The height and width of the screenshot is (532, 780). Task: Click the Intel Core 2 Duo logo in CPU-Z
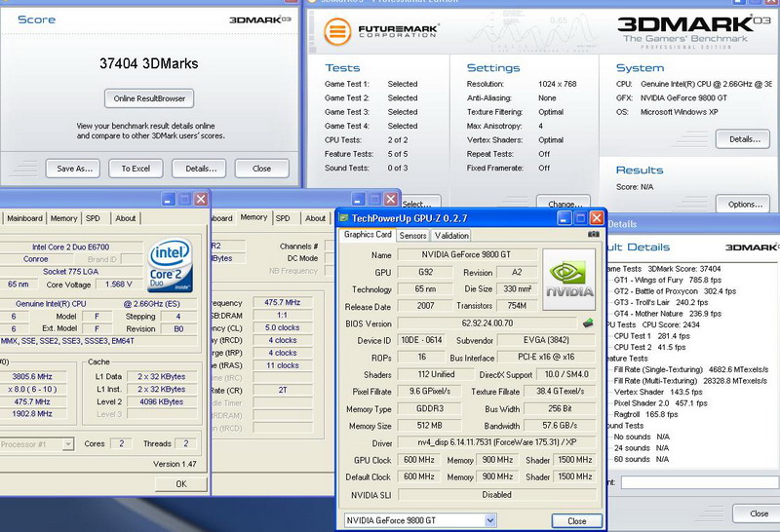[170, 265]
